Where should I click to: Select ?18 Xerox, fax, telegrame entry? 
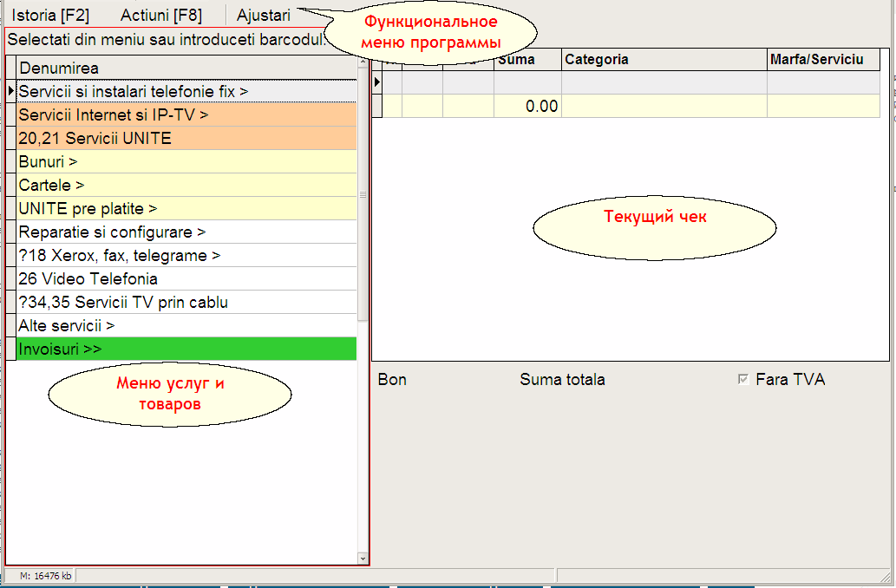(x=186, y=256)
